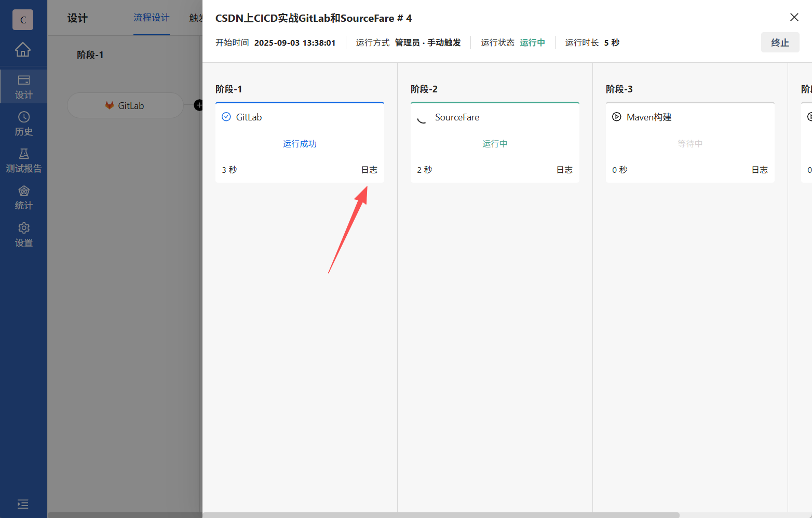This screenshot has width=812, height=518.
Task: Open the 日志 log of the SourceFare task
Action: pyautogui.click(x=564, y=170)
